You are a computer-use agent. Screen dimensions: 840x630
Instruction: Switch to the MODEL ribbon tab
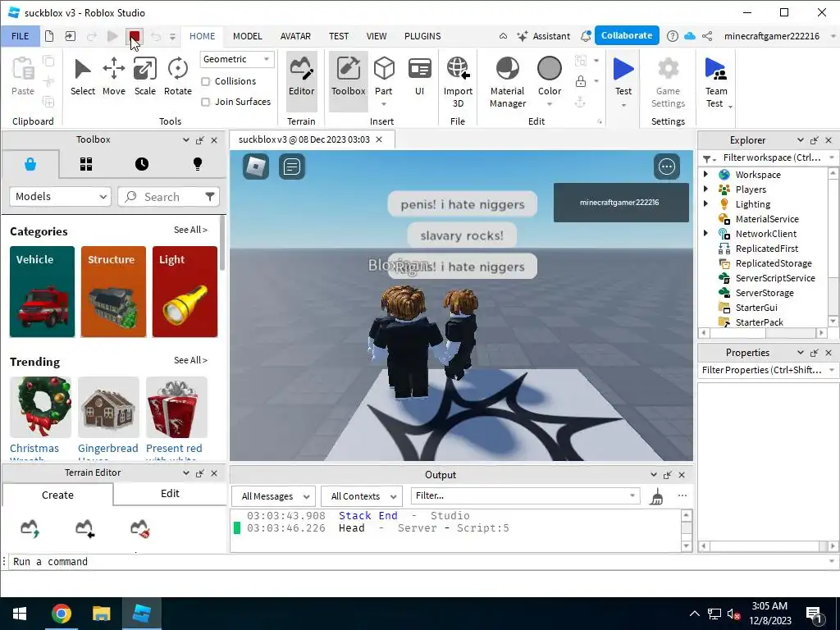[x=248, y=36]
